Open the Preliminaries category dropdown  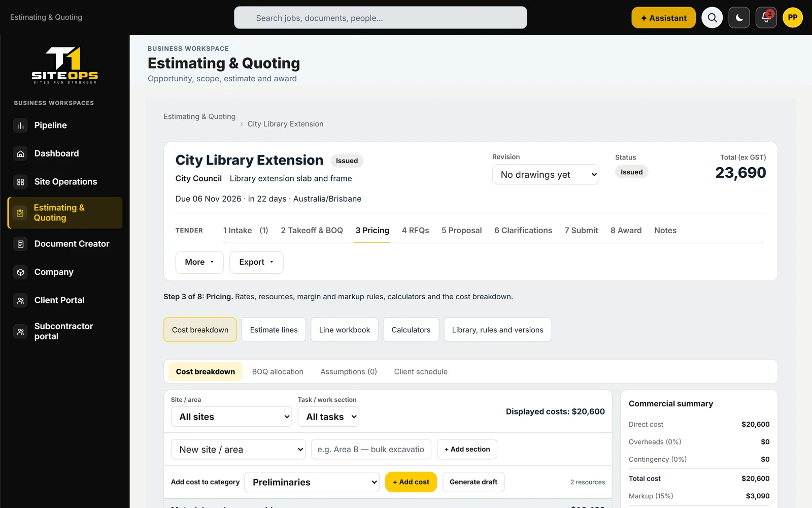(312, 482)
